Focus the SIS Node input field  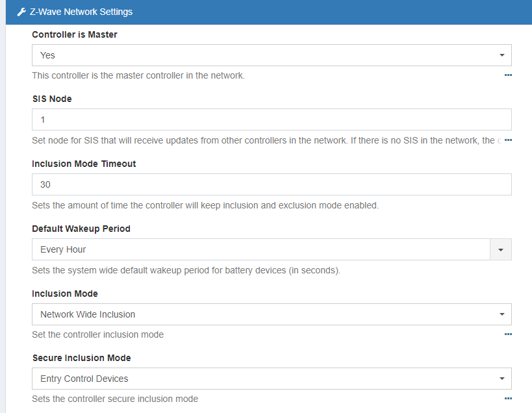(x=272, y=119)
